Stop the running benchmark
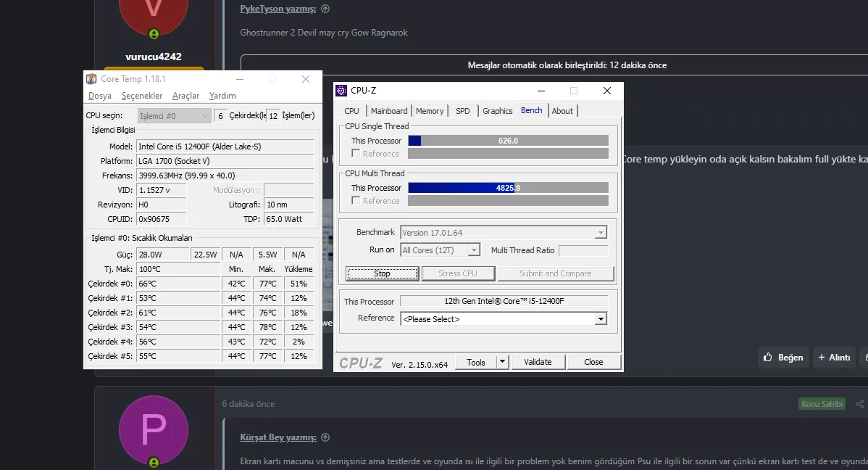The height and width of the screenshot is (470, 868). coord(382,273)
